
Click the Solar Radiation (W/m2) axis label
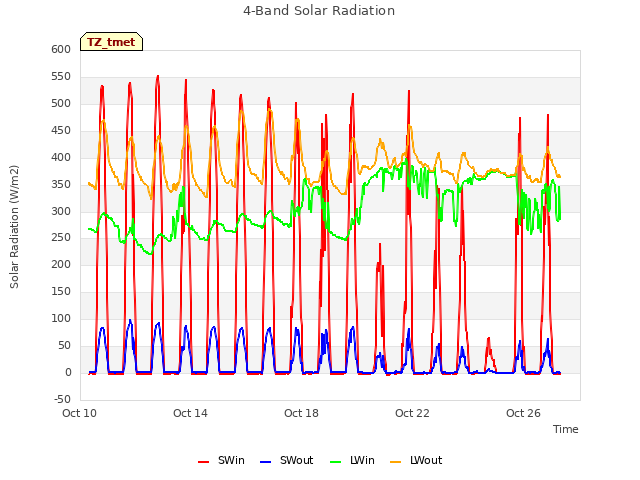14,227
